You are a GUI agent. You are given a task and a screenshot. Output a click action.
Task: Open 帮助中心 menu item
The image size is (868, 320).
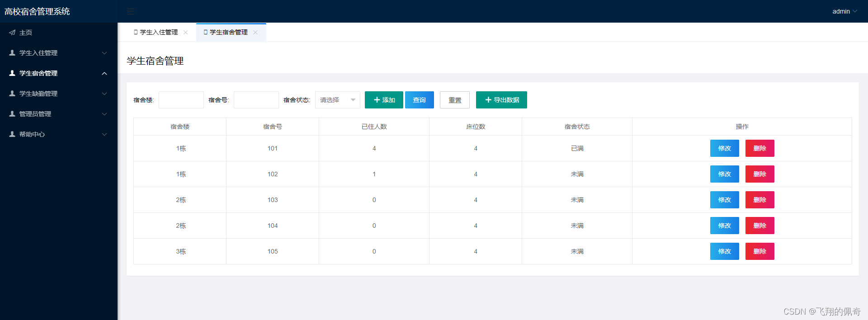(59, 134)
